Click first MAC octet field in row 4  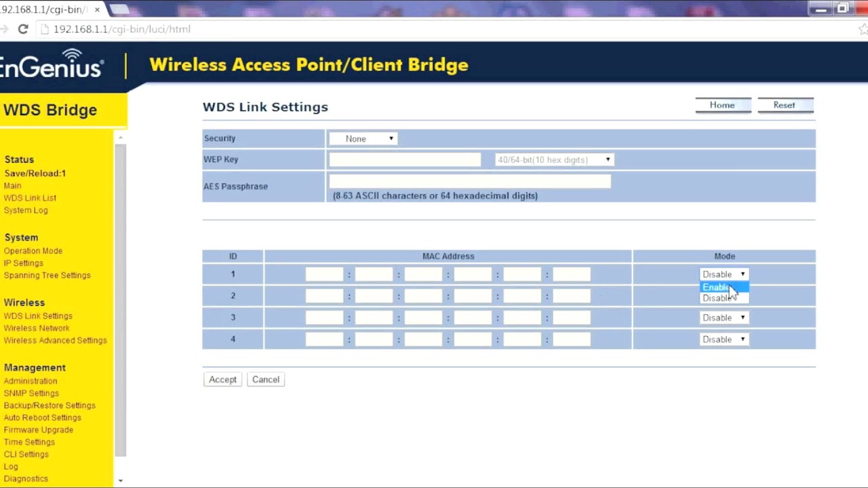pos(324,340)
